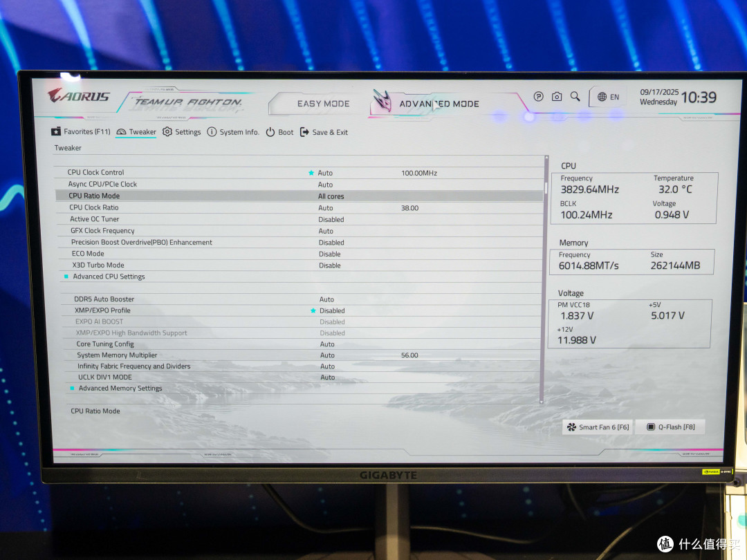Image resolution: width=747 pixels, height=560 pixels.
Task: Change Async CPU/PCIe Clock Auto setting
Action: (325, 185)
